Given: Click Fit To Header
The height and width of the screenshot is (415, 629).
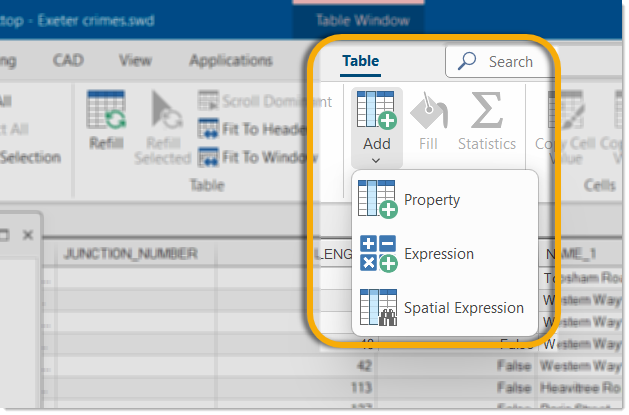Looking at the screenshot, I should click(252, 129).
